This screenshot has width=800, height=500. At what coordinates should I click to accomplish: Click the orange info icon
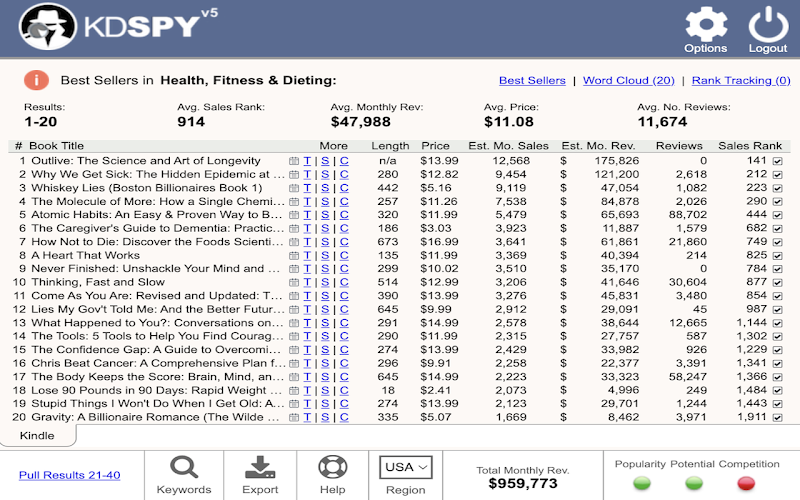pos(36,80)
